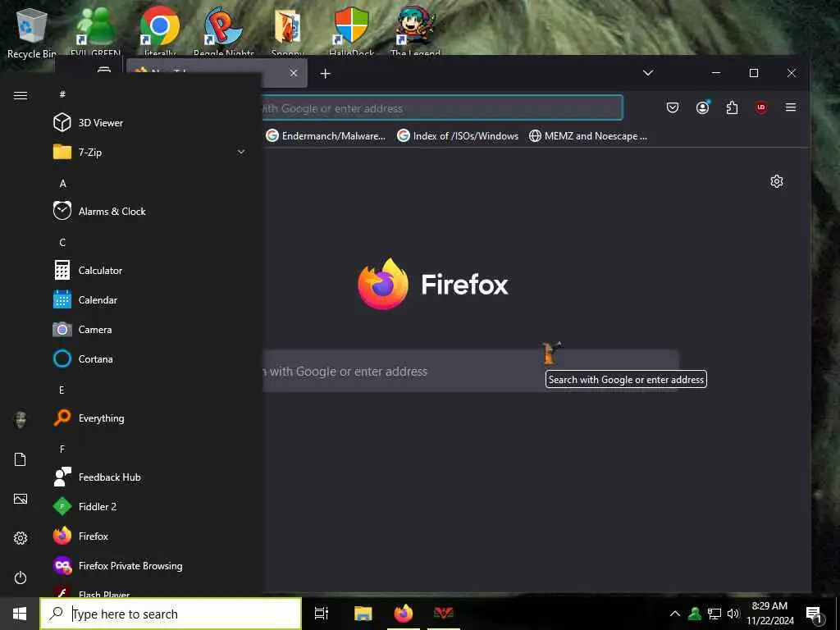Show hidden system tray icons
The width and height of the screenshot is (840, 630).
675,614
